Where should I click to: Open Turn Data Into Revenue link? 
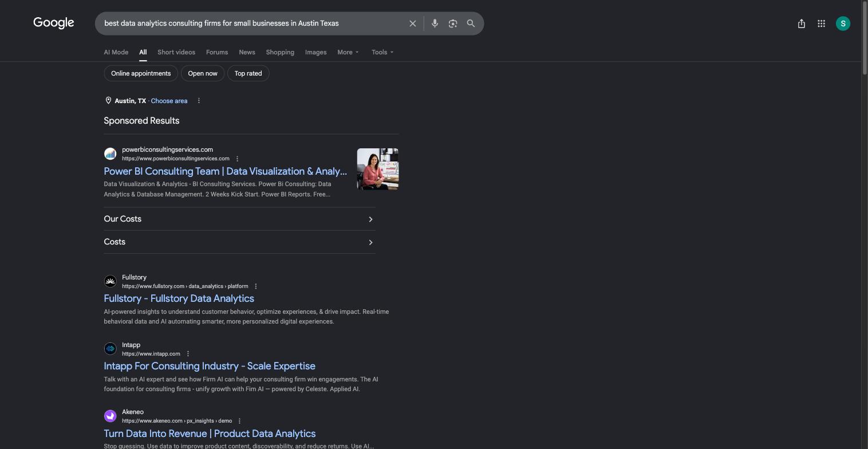point(210,434)
